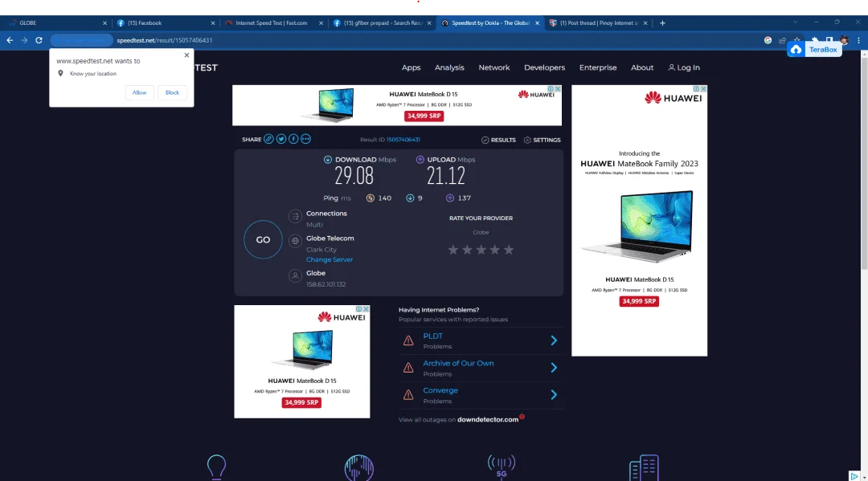868x481 pixels.
Task: Open the RESULTS history
Action: (498, 140)
